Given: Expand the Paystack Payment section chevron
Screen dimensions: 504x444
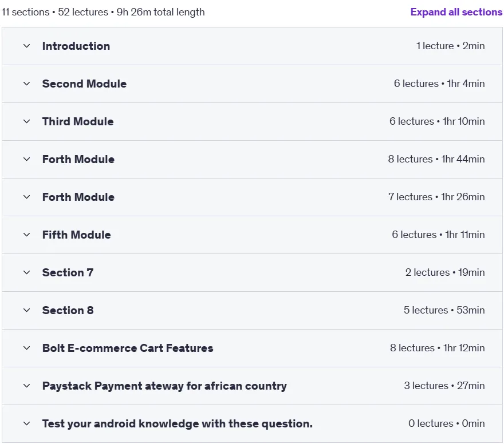Looking at the screenshot, I should (27, 386).
